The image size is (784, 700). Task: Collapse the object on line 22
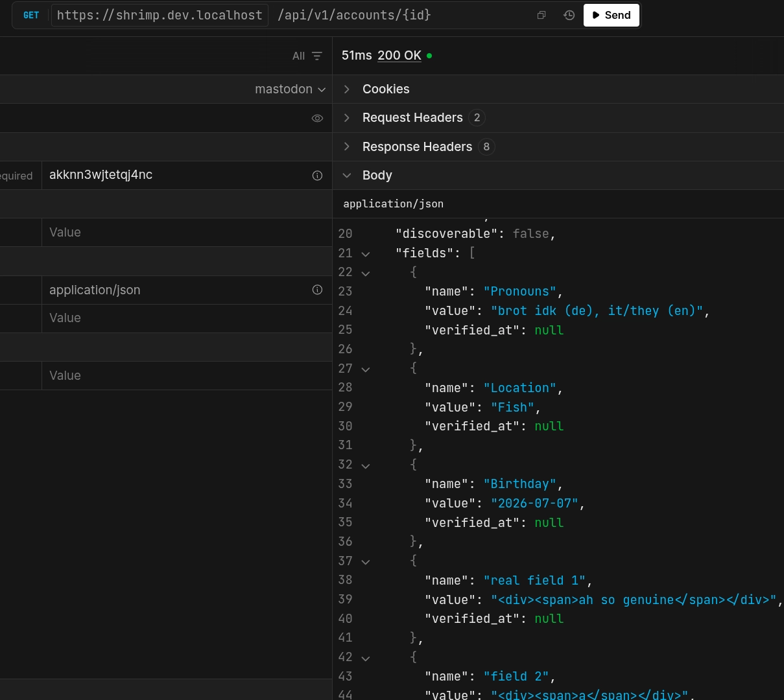click(x=366, y=273)
